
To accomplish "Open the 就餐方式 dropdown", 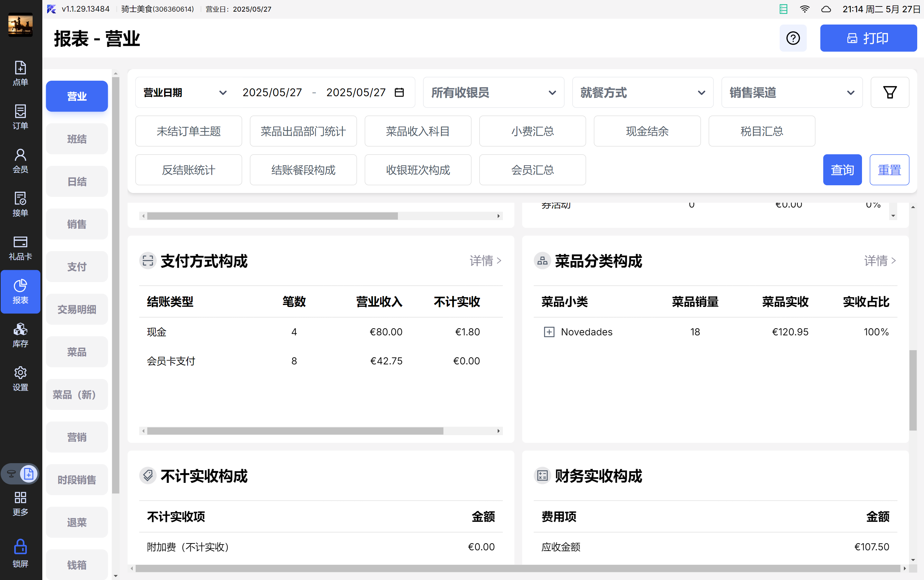I will point(643,92).
